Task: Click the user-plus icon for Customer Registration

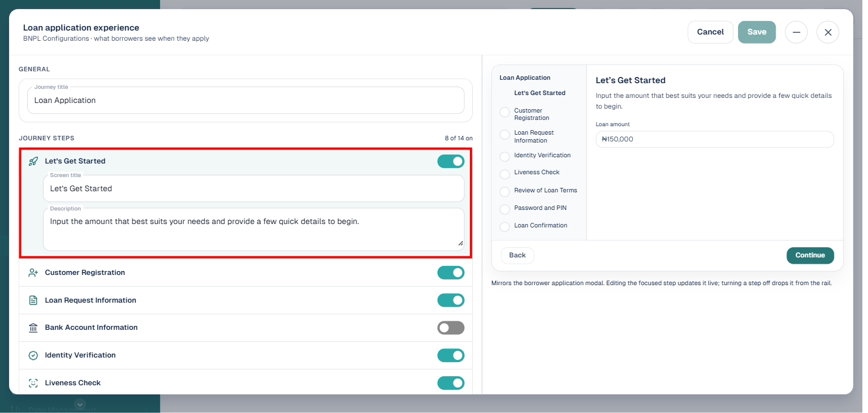Action: tap(33, 273)
